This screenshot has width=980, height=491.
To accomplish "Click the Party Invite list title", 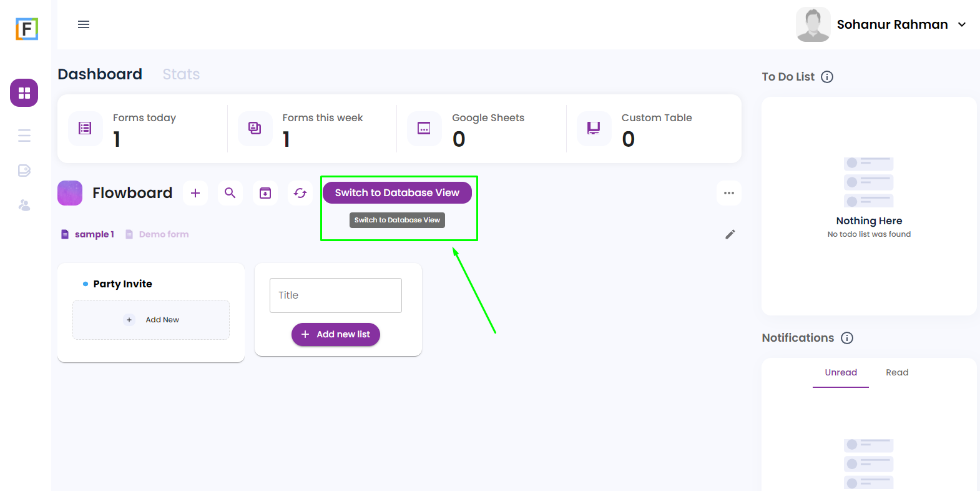I will [x=123, y=284].
